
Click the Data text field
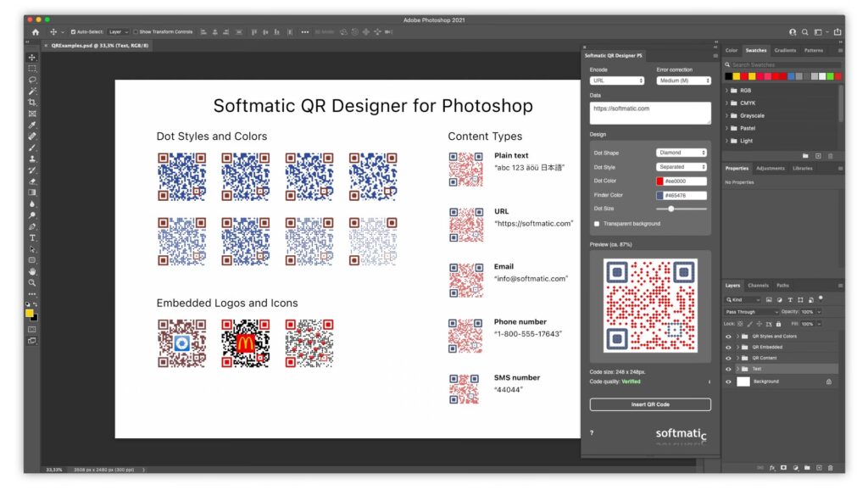coord(650,113)
